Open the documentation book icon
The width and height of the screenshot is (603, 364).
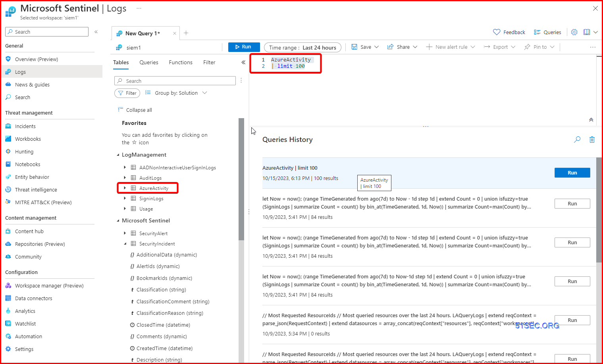[587, 32]
